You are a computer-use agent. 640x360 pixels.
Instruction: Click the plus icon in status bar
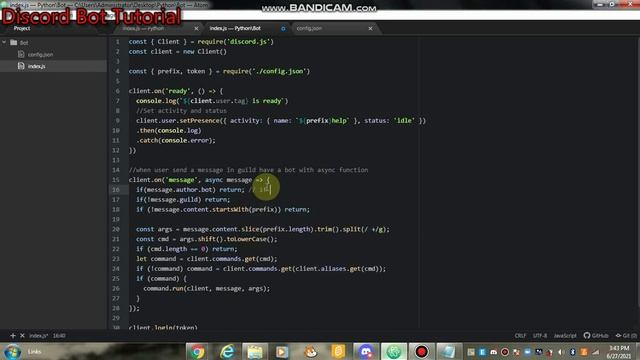(x=13, y=336)
